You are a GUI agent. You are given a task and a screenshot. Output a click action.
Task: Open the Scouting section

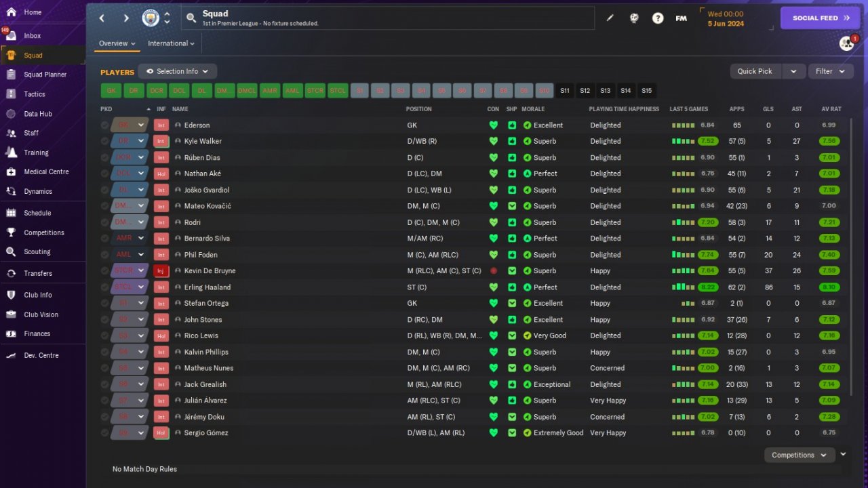coord(37,251)
